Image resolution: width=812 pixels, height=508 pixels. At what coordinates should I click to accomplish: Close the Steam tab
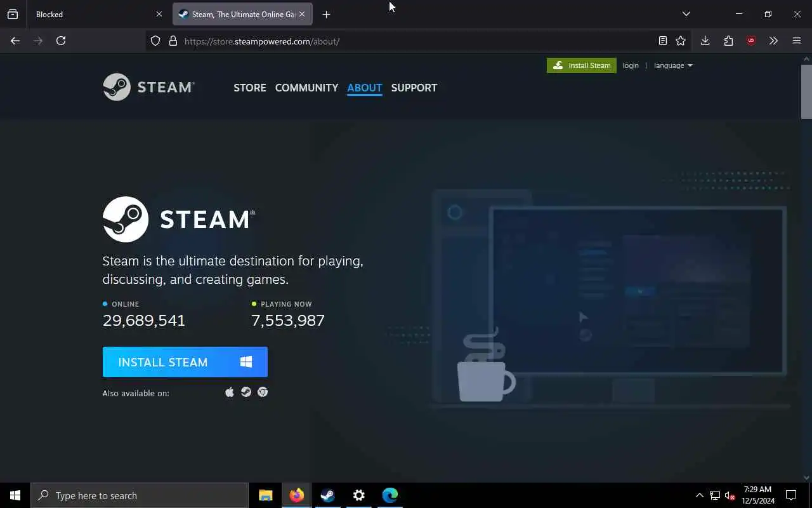coord(302,14)
